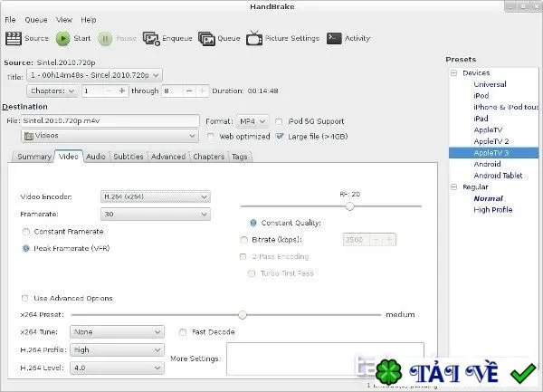543x392 pixels.
Task: Click the RF quality slider handle
Action: click(x=349, y=206)
